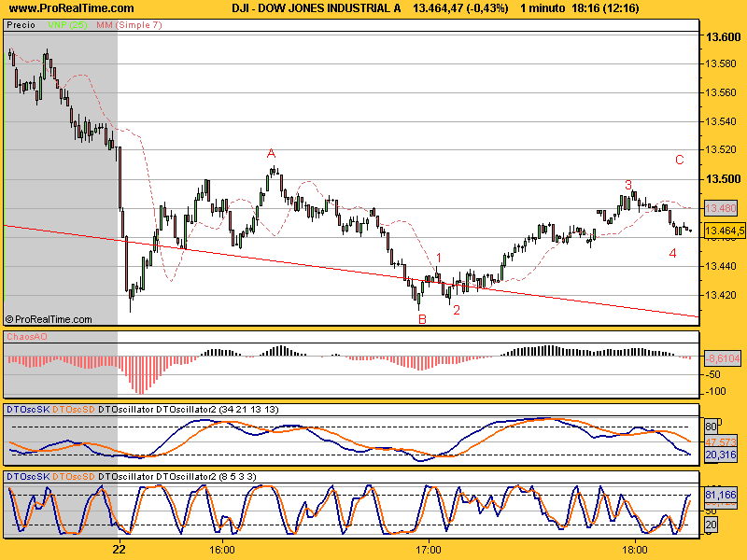This screenshot has width=747, height=560.
Task: Click the 13.540 price axis label
Action: pyautogui.click(x=720, y=121)
